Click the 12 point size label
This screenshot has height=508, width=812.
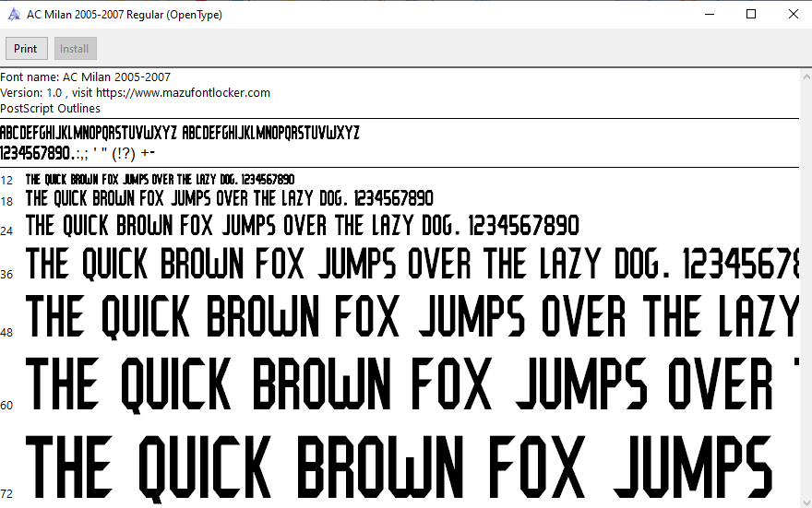click(6, 181)
